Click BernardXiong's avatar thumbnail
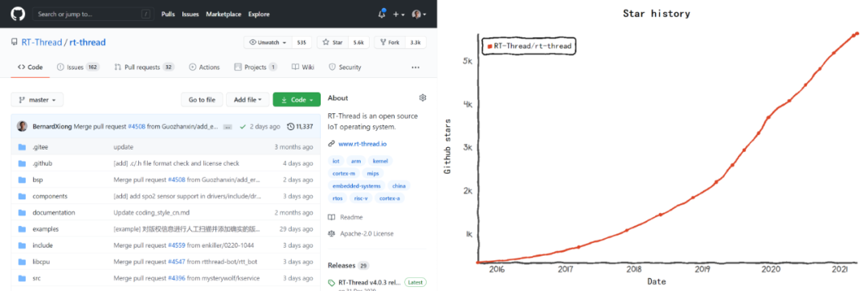The width and height of the screenshot is (868, 291). click(x=23, y=126)
